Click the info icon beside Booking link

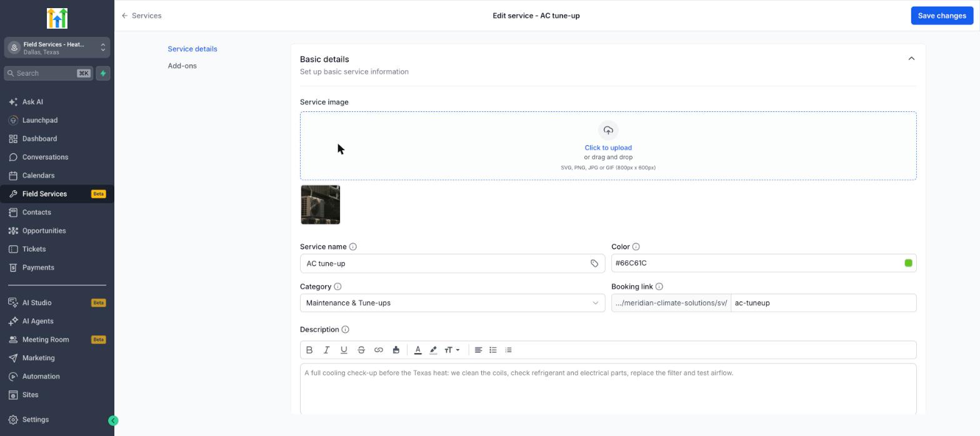659,287
